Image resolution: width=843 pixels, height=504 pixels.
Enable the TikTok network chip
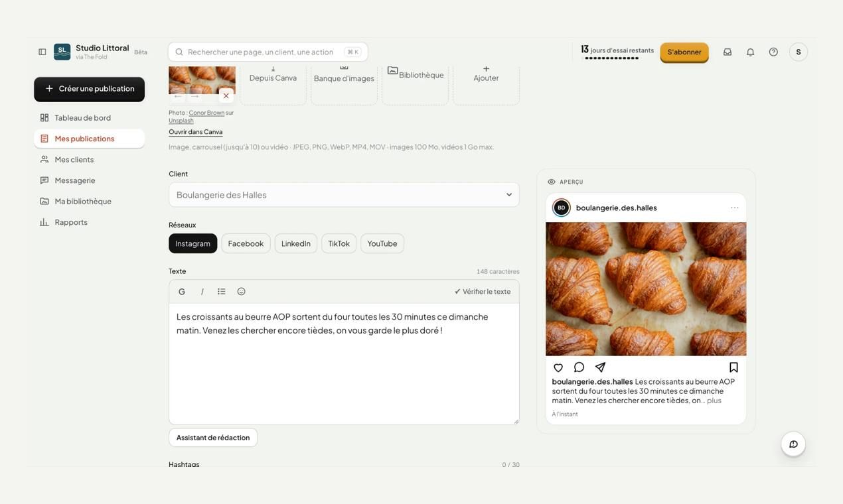tap(339, 243)
